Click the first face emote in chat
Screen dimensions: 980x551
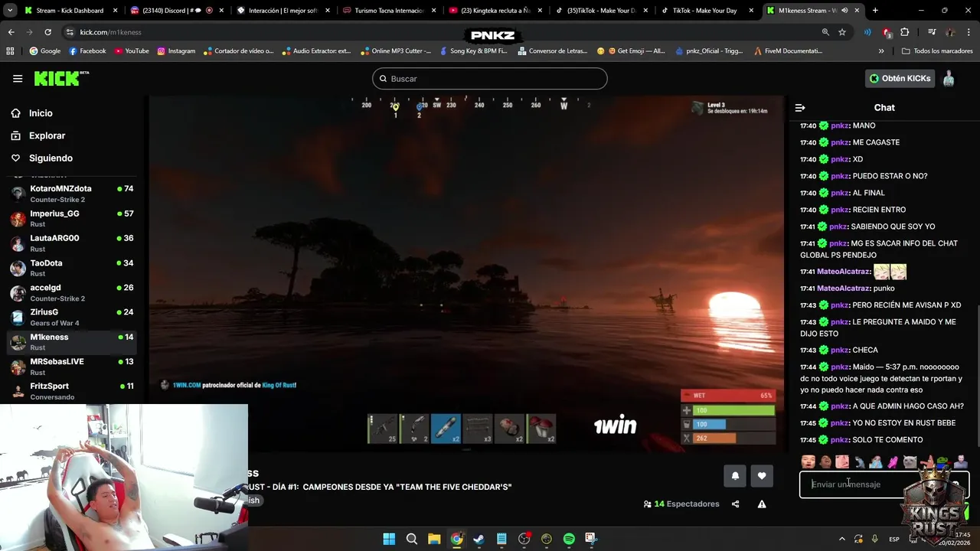[x=808, y=461]
